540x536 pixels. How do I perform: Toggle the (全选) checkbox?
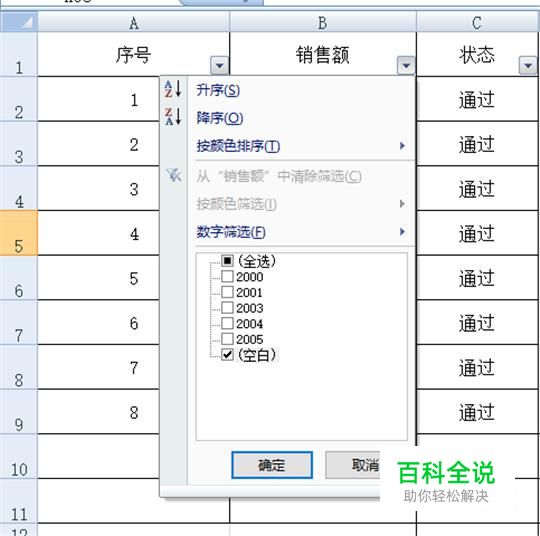(227, 261)
